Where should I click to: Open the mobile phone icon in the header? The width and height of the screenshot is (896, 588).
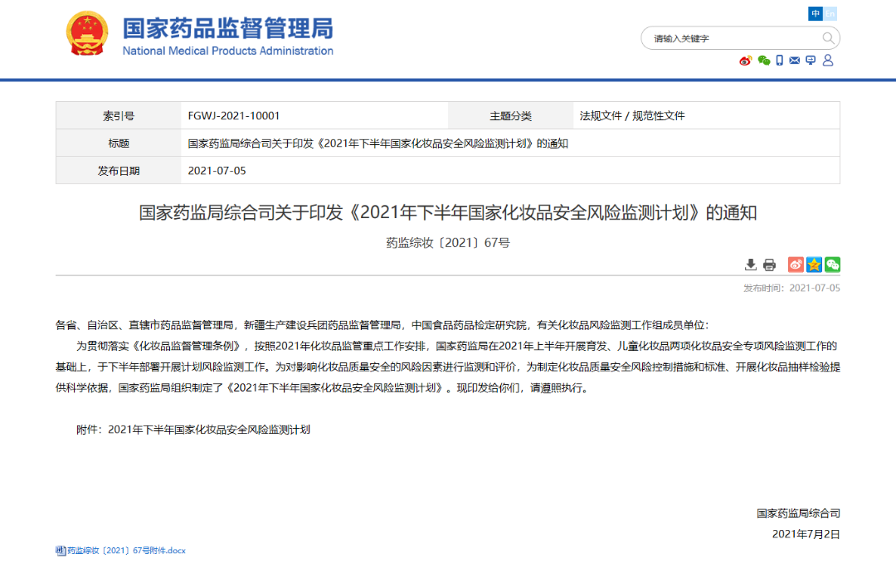(x=779, y=61)
